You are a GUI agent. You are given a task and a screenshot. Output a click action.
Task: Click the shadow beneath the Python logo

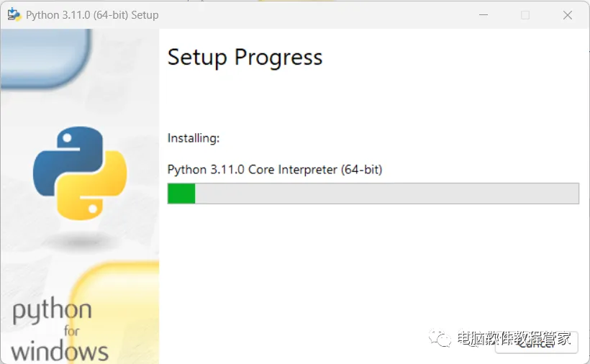click(x=79, y=241)
